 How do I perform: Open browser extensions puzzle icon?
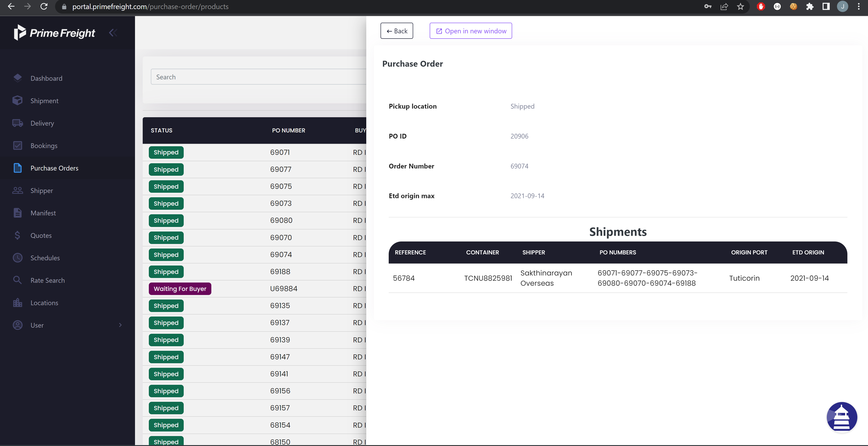point(810,6)
